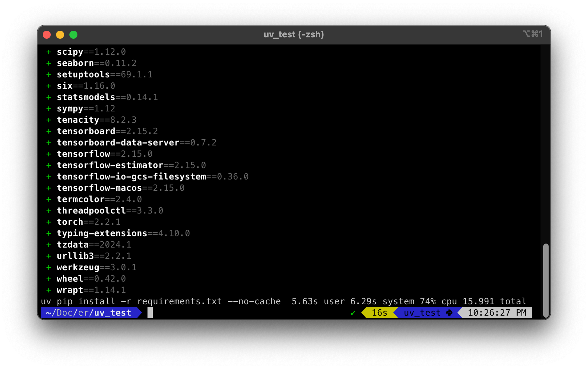Click the "typing-extensions==4.10.0" line
This screenshot has width=588, height=369.
pyautogui.click(x=118, y=233)
